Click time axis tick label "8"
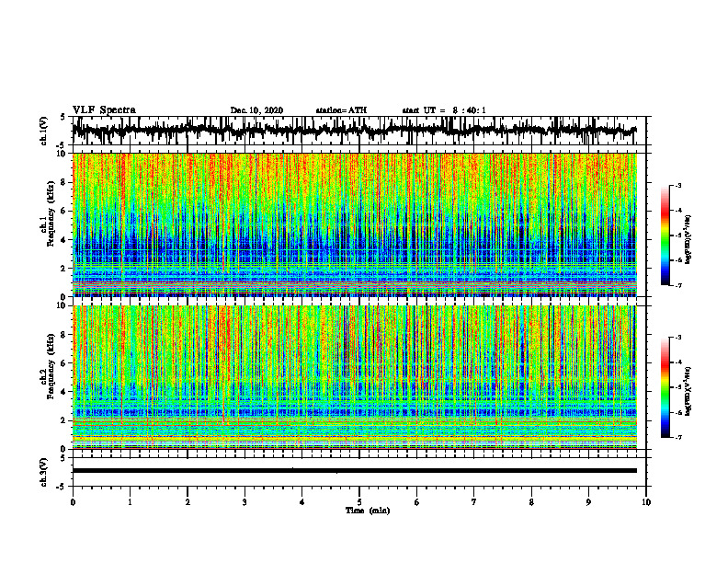The width and height of the screenshot is (728, 563). pyautogui.click(x=531, y=502)
